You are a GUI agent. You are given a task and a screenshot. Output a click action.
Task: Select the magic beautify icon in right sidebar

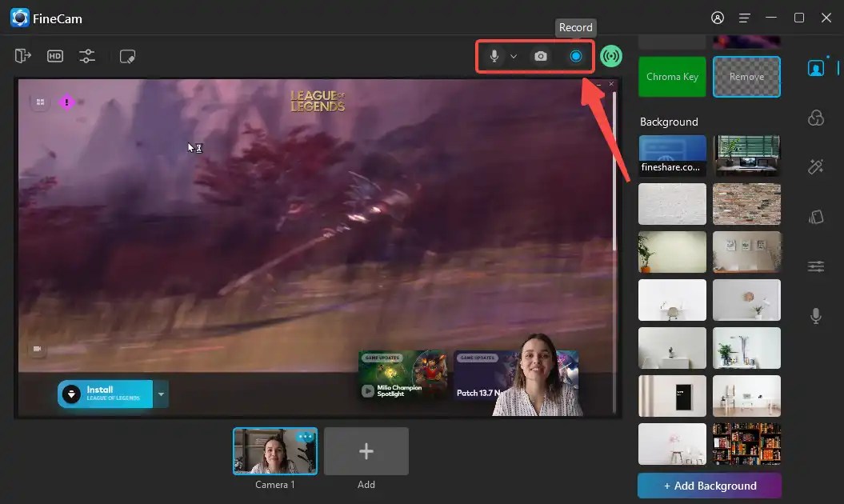click(x=815, y=166)
